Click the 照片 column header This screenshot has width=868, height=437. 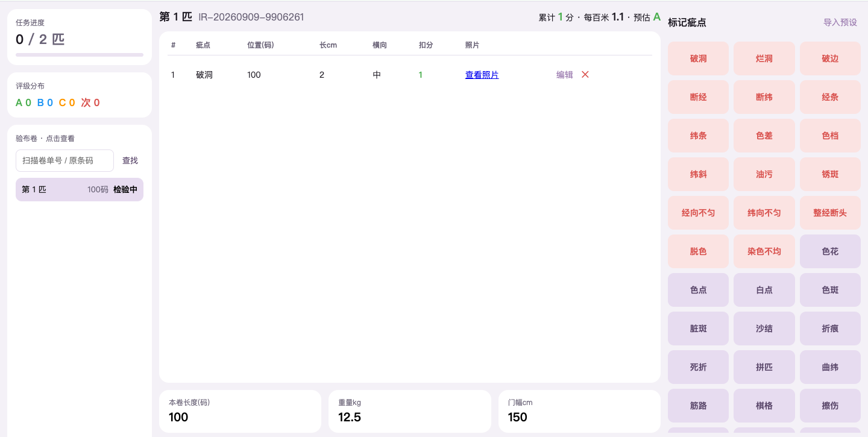(473, 45)
